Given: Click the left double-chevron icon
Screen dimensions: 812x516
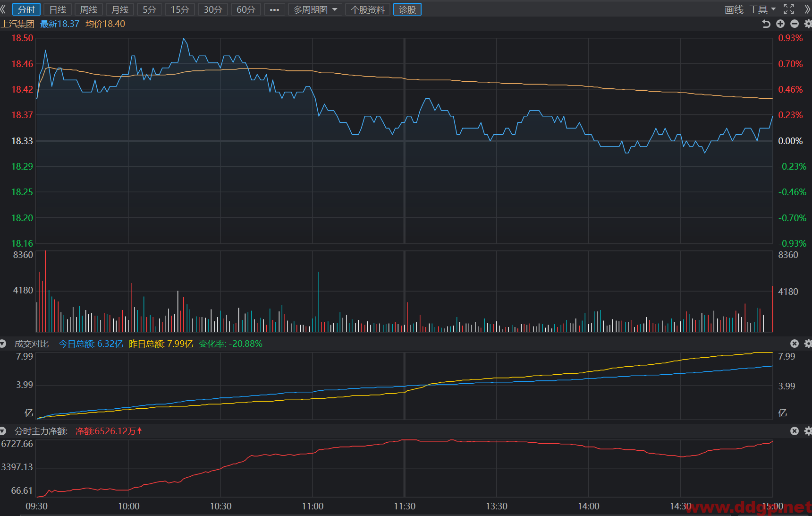Looking at the screenshot, I should (3, 9).
